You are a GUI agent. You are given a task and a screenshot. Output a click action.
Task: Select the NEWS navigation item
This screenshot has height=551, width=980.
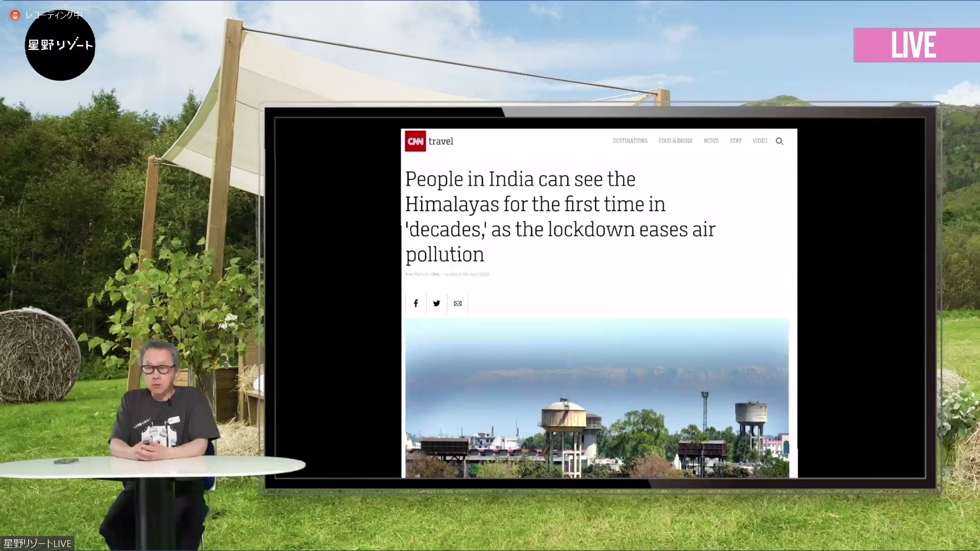point(711,141)
